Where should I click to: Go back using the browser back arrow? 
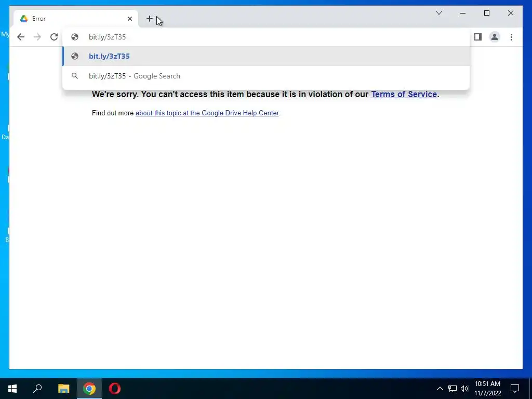pos(21,37)
